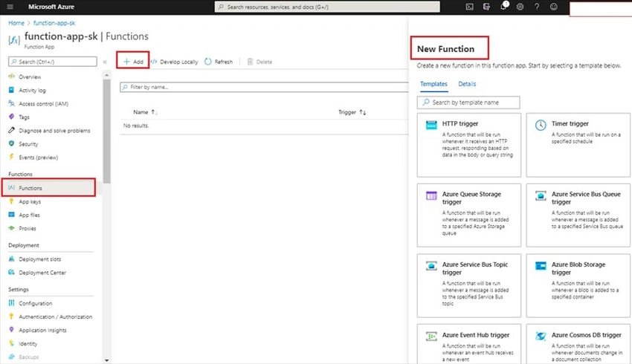
Task: Open directory and subscription filter icon
Action: (486, 7)
